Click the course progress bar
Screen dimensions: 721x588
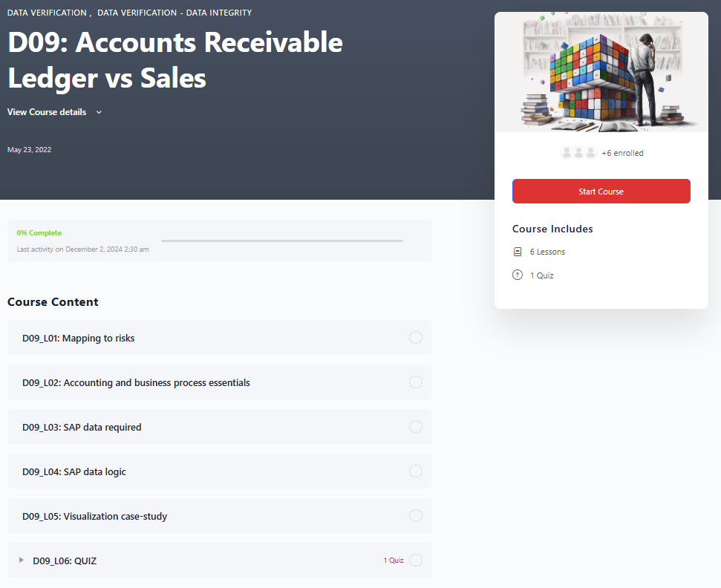point(282,241)
